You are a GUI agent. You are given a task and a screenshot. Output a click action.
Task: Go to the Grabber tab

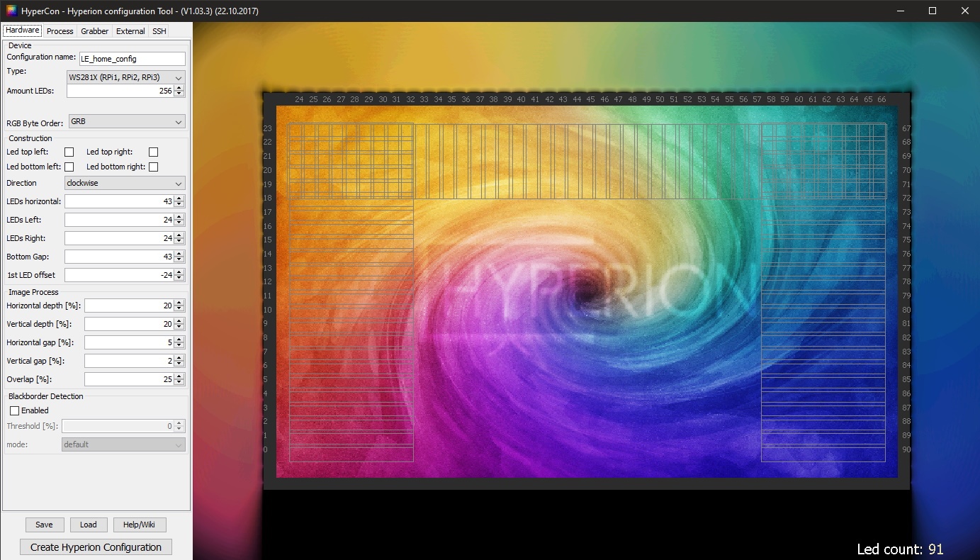pyautogui.click(x=95, y=31)
